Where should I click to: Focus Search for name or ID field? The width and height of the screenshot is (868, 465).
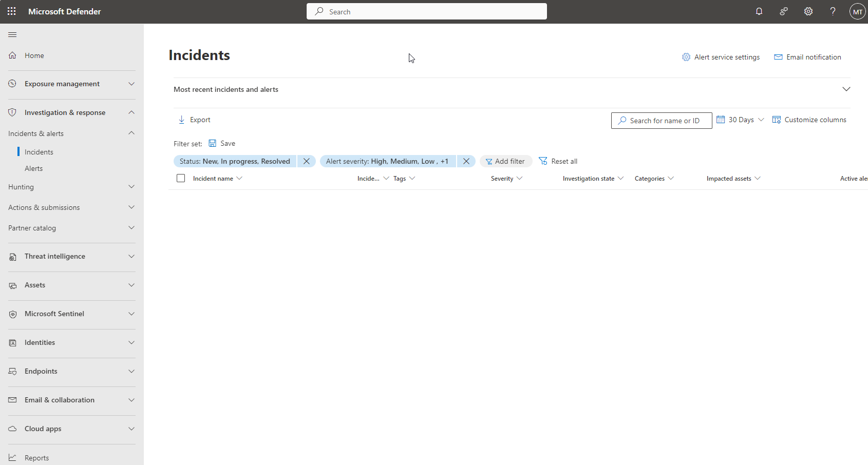click(662, 121)
